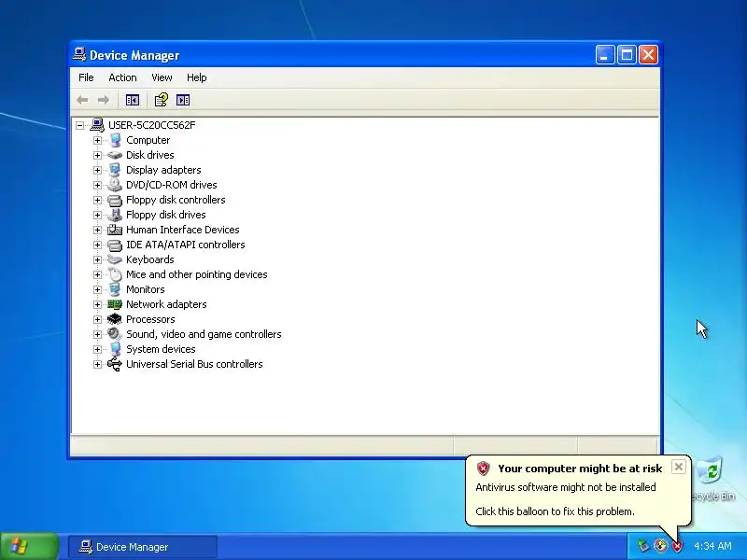This screenshot has width=747, height=560.
Task: Expand the Disk drives node
Action: tap(98, 155)
